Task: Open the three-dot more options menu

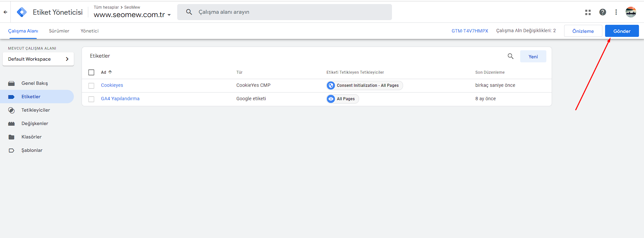Action: pyautogui.click(x=616, y=12)
